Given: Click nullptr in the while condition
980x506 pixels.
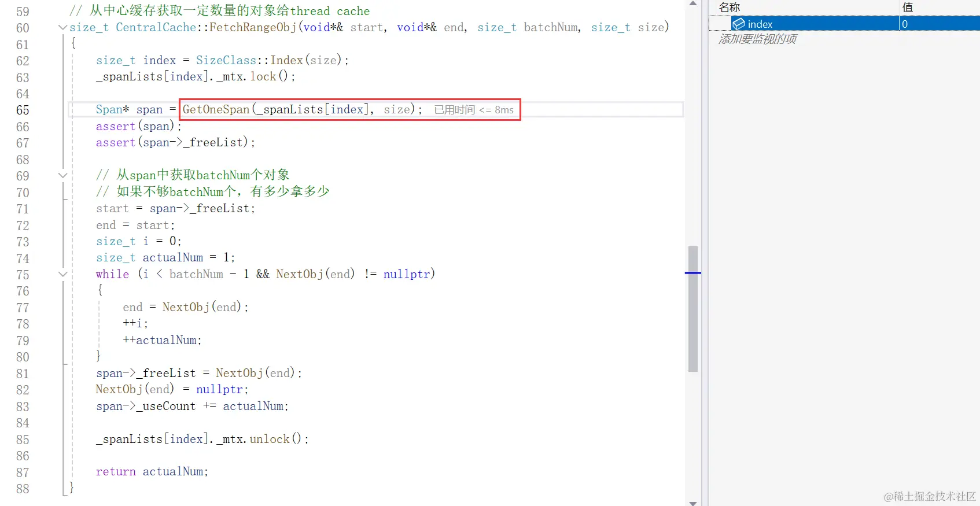Looking at the screenshot, I should [406, 274].
